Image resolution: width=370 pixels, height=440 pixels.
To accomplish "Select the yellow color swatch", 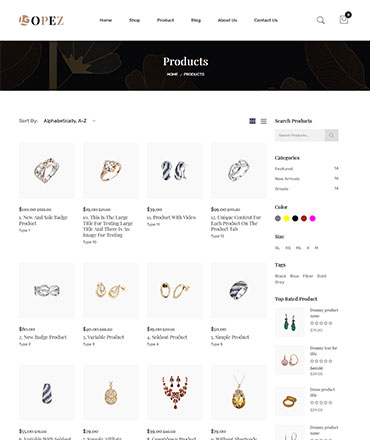I will point(286,218).
